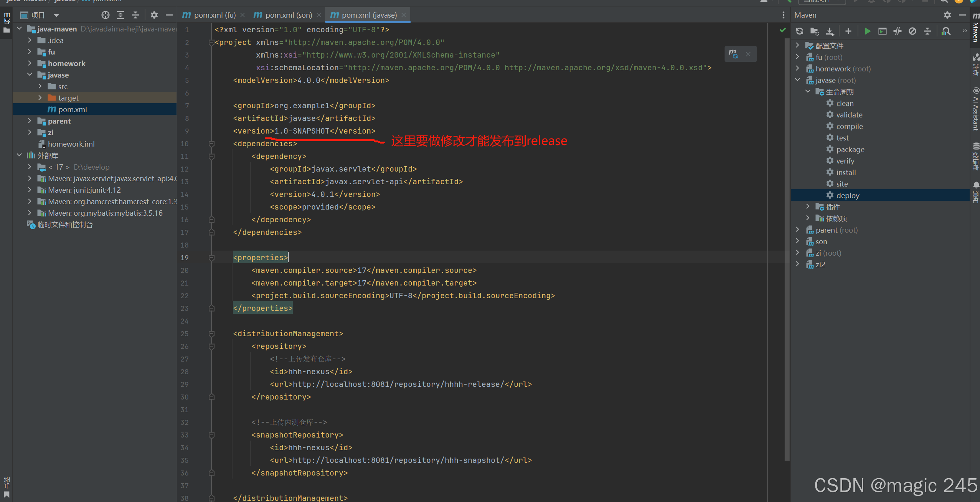Screen dimensions: 980x502
Task: Load Maven changes floating icon in editor
Action: point(733,54)
